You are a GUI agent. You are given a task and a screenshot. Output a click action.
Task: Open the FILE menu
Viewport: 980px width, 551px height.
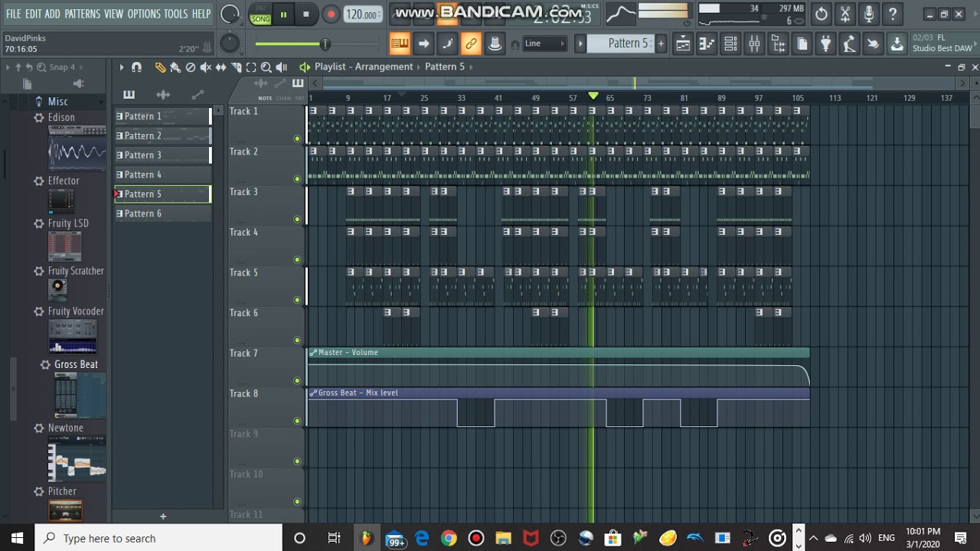(x=14, y=14)
